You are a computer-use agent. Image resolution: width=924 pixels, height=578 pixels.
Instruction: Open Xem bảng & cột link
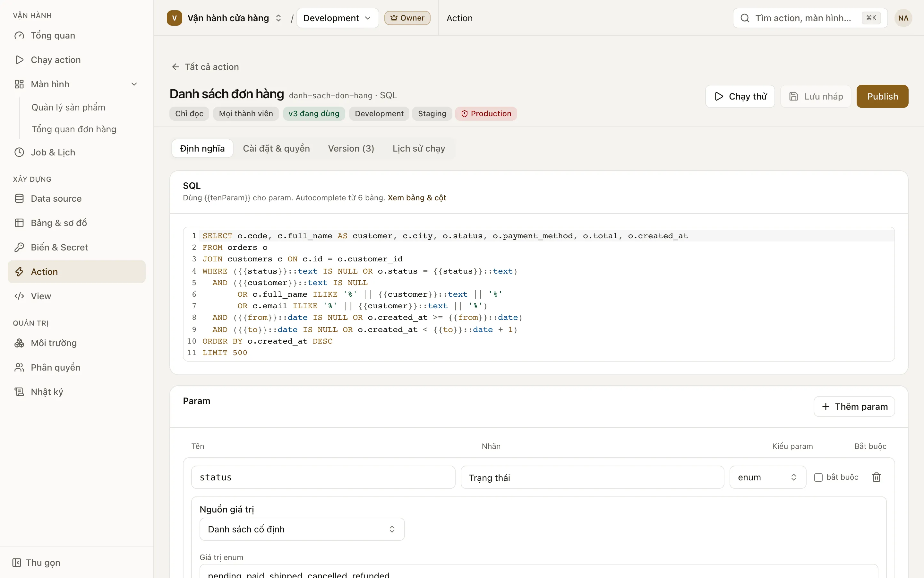point(417,197)
